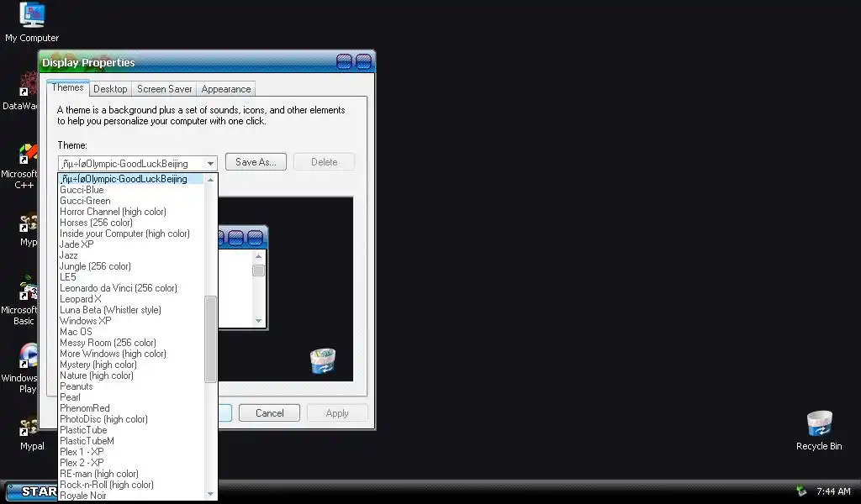
Task: Switch to the Themes tab
Action: coord(67,87)
